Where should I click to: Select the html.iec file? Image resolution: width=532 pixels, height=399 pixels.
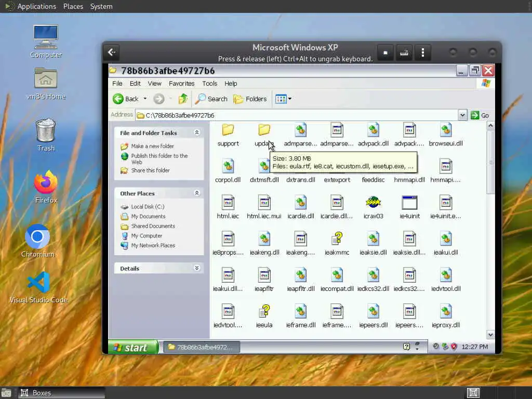[x=228, y=207]
